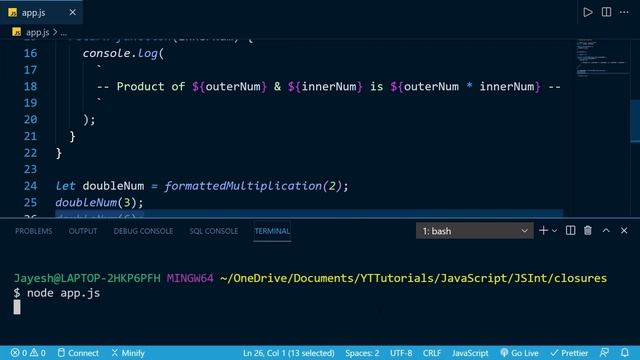The image size is (640, 360).
Task: Split the editor to the right
Action: point(607,12)
